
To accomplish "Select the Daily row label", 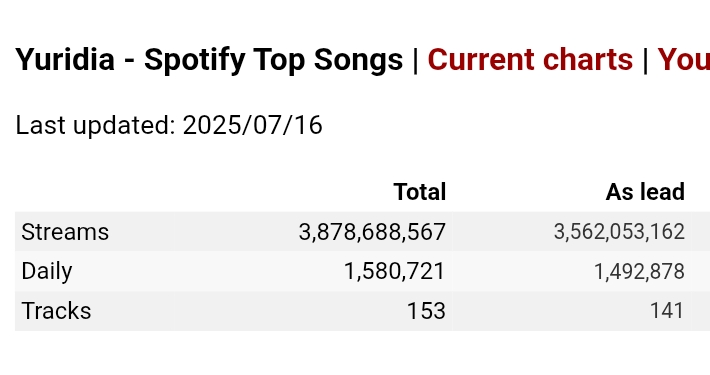I will click(x=47, y=271).
